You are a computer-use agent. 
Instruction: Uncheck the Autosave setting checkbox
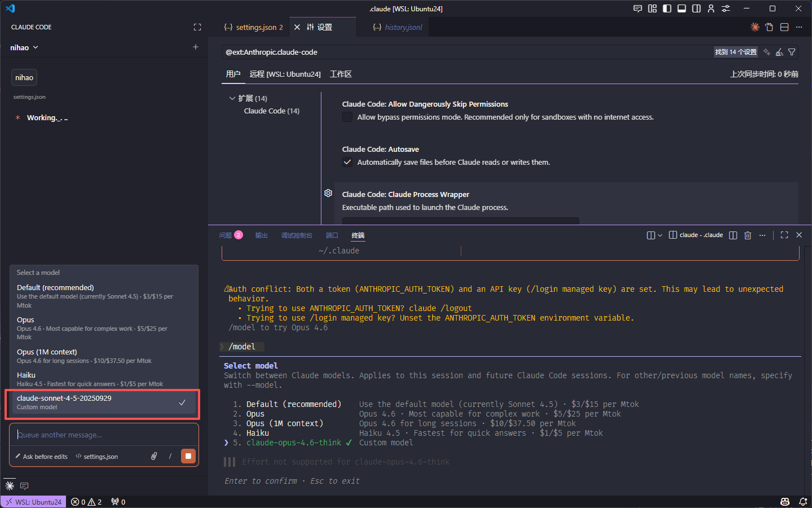(347, 162)
